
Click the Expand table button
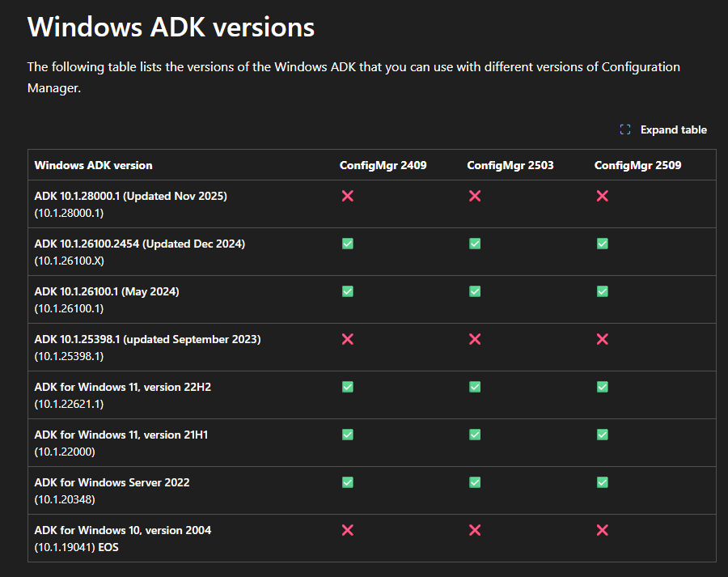(x=663, y=129)
